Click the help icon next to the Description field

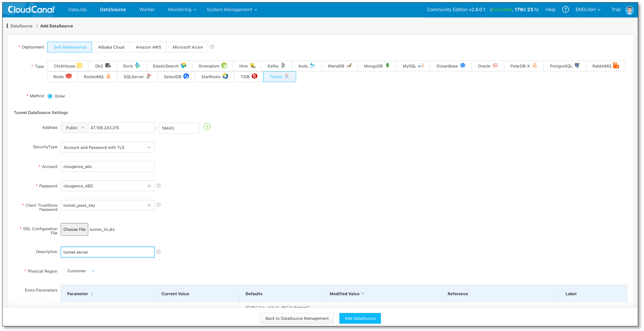[x=158, y=252]
